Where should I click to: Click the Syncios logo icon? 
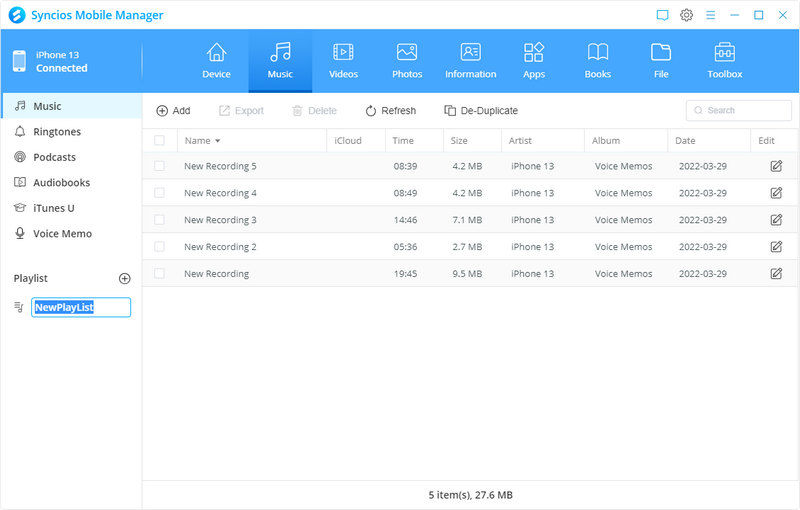(17, 15)
